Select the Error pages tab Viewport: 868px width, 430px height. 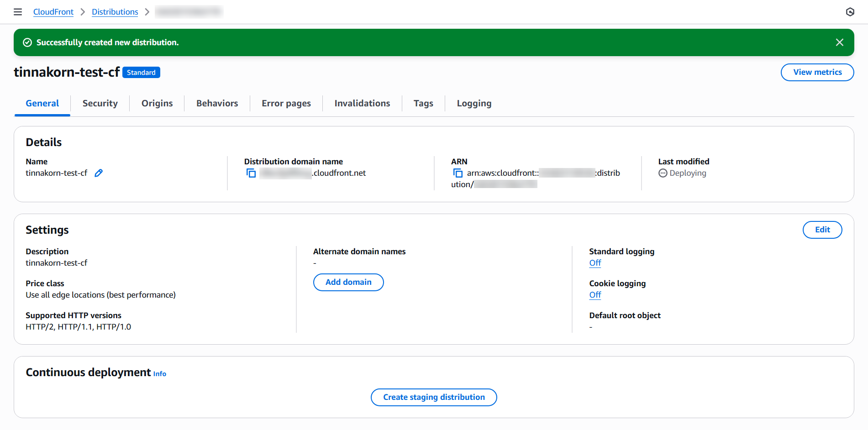(286, 103)
